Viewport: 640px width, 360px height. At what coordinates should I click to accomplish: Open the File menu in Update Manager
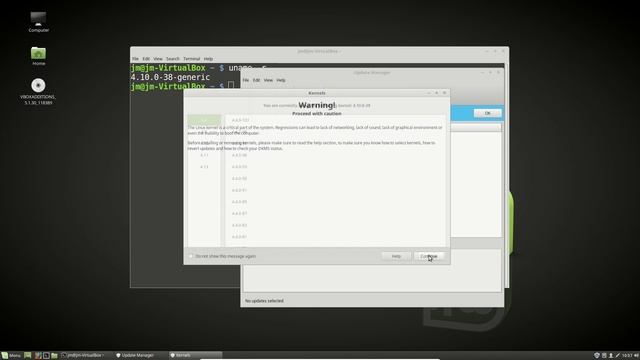tap(246, 80)
